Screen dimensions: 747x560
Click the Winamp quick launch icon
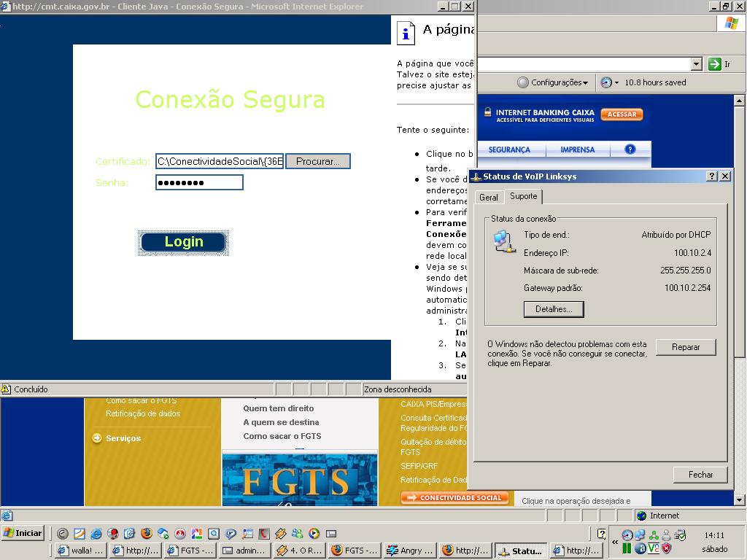(281, 534)
